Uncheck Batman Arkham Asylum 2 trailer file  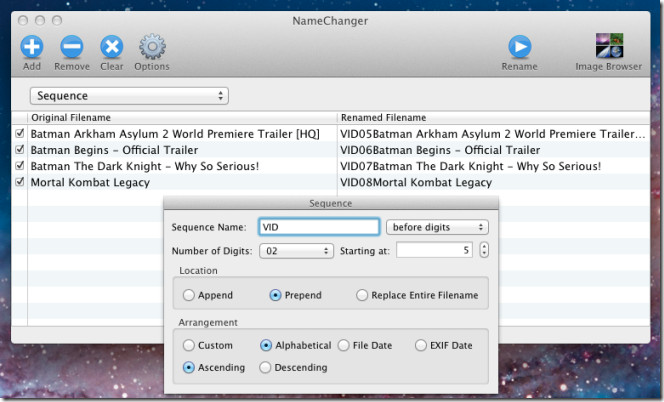click(19, 133)
